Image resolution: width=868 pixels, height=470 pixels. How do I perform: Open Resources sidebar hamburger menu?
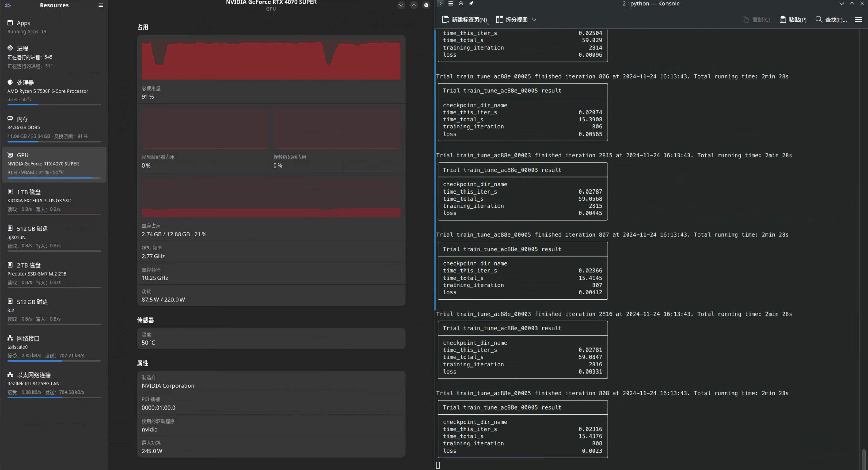[x=100, y=5]
